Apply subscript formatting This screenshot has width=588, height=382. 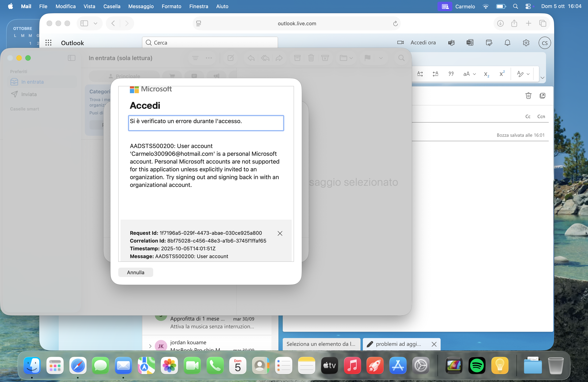pyautogui.click(x=486, y=74)
